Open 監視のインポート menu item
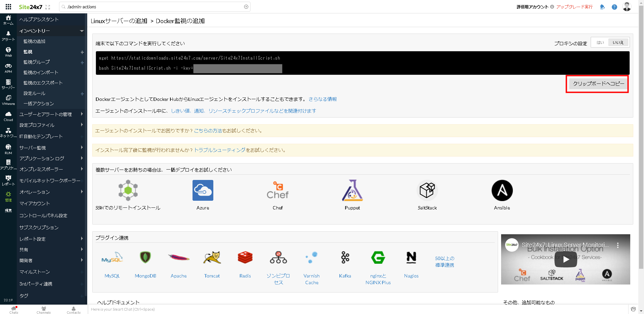 tap(41, 73)
